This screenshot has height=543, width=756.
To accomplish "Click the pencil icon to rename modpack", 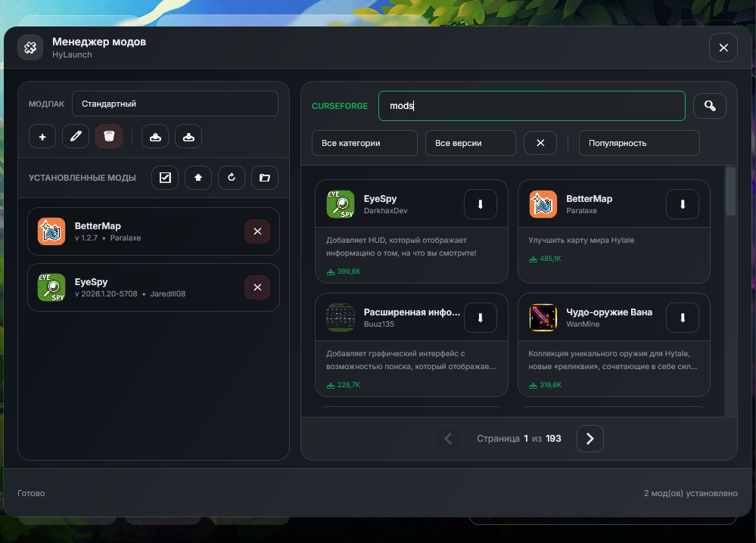I will 76,137.
